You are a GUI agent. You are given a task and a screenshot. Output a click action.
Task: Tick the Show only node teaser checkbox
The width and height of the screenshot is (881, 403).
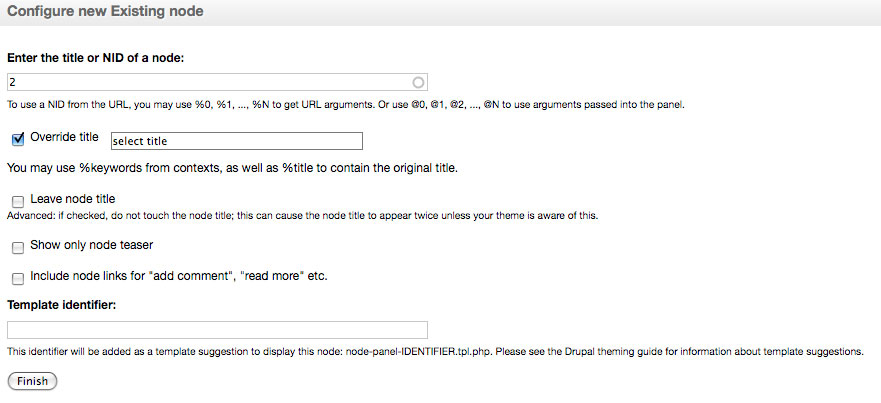[x=18, y=248]
